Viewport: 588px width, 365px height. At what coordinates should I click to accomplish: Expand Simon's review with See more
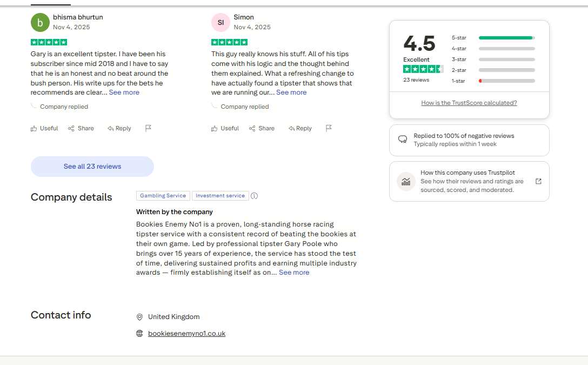click(x=291, y=92)
